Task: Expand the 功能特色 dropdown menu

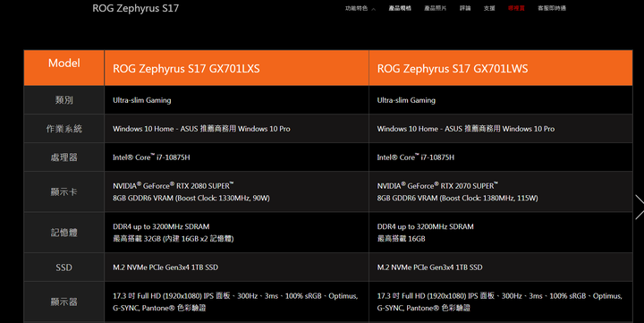Action: pos(360,8)
